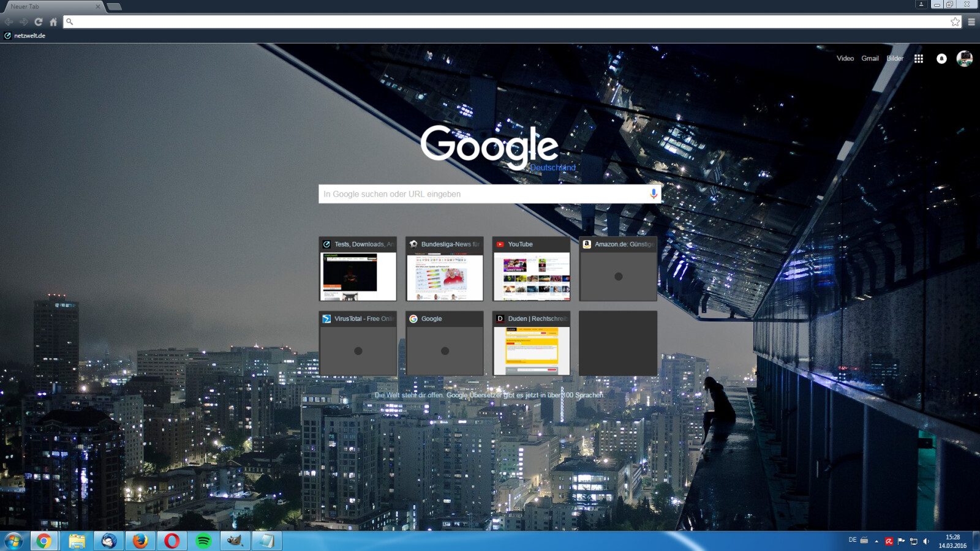Open the notifications bell icon
This screenshot has height=551, width=980.
[941, 59]
